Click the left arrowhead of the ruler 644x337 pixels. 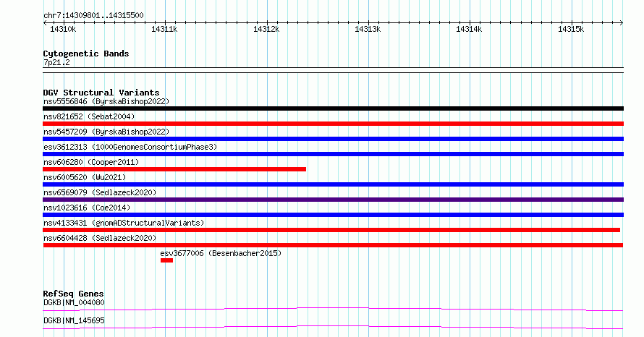click(x=45, y=23)
